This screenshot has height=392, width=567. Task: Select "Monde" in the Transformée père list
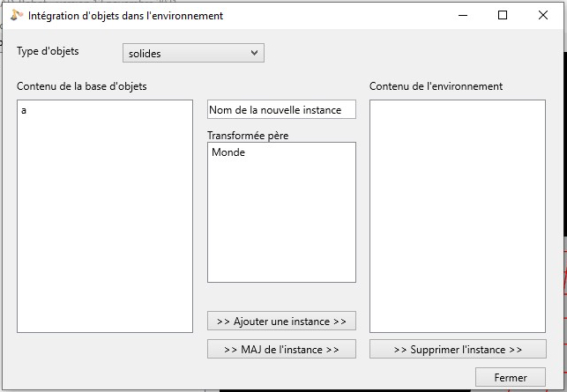[x=228, y=152]
